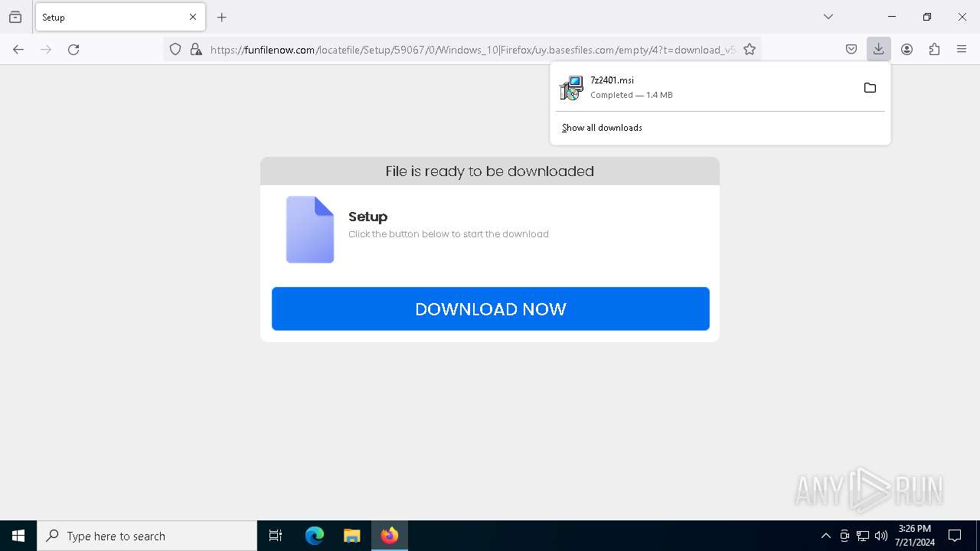Expand the list all tabs chevron
The height and width of the screenshot is (551, 980).
(x=828, y=17)
